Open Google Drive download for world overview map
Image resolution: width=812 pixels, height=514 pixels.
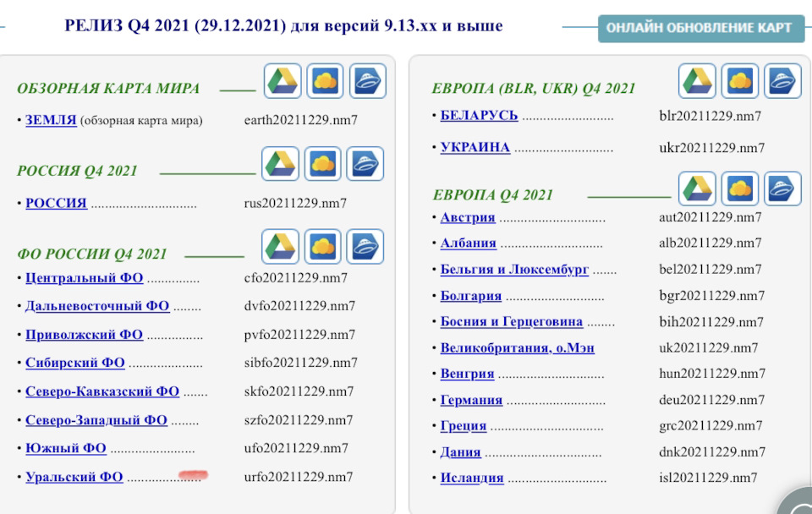[x=283, y=81]
